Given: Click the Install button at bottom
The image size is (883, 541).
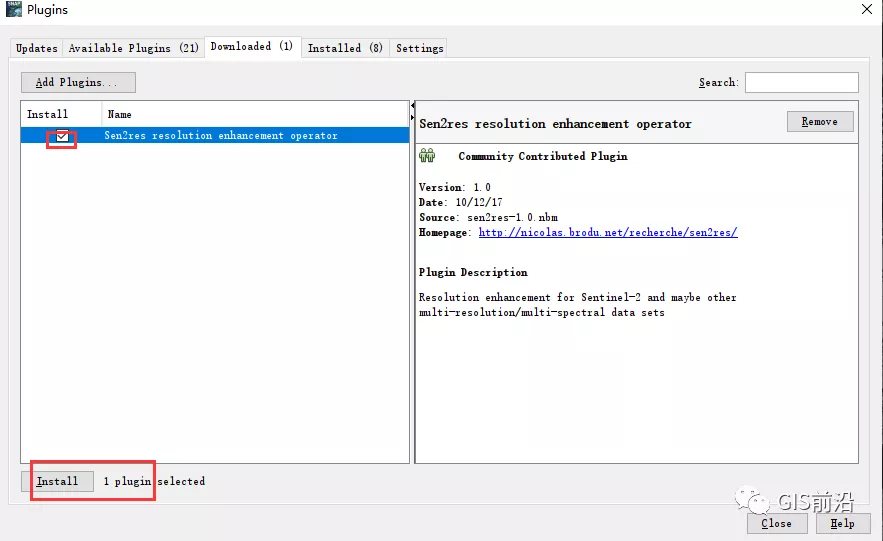Looking at the screenshot, I should (x=57, y=481).
